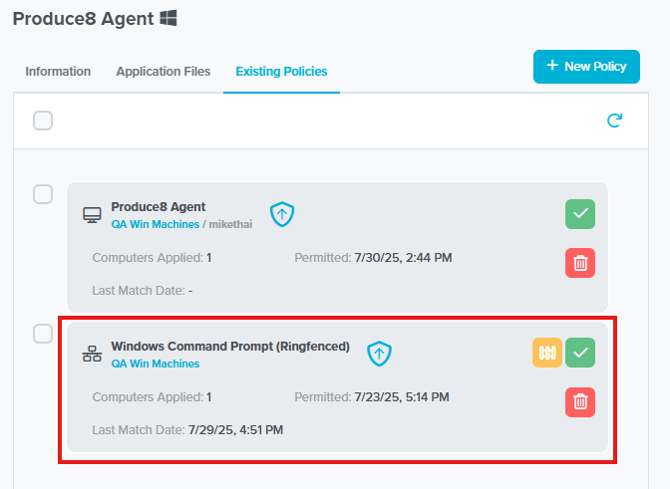670x489 pixels.
Task: Open QA Win Machines link under Produce8 Agent
Action: (x=155, y=224)
